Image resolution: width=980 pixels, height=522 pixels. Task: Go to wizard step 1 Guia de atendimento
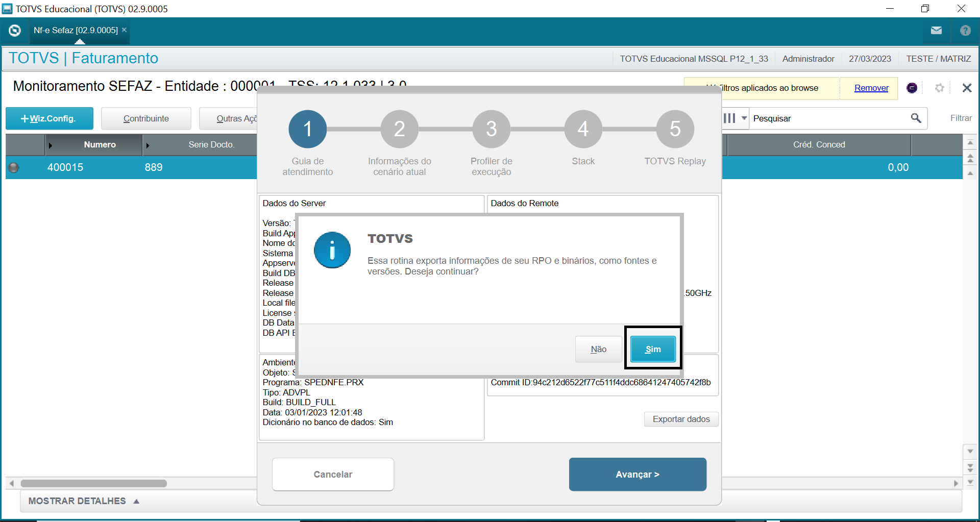(308, 129)
